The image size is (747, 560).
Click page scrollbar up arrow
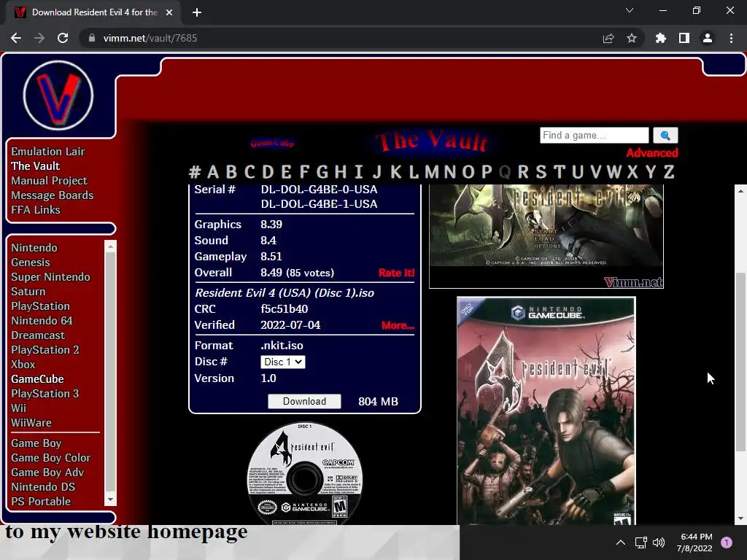(740, 191)
